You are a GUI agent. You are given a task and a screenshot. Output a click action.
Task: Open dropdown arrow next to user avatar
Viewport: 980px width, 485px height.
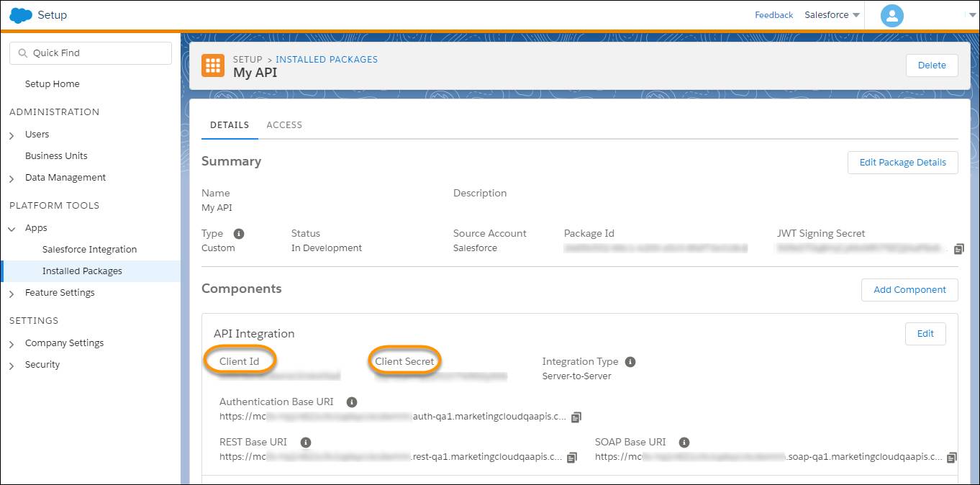[973, 15]
